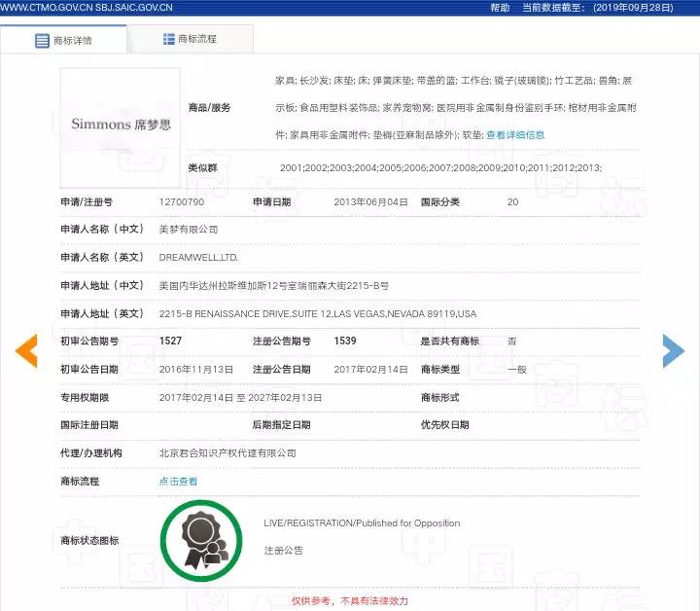Click the red 仅供参考 disclaimer text
700x611 pixels.
pyautogui.click(x=350, y=601)
